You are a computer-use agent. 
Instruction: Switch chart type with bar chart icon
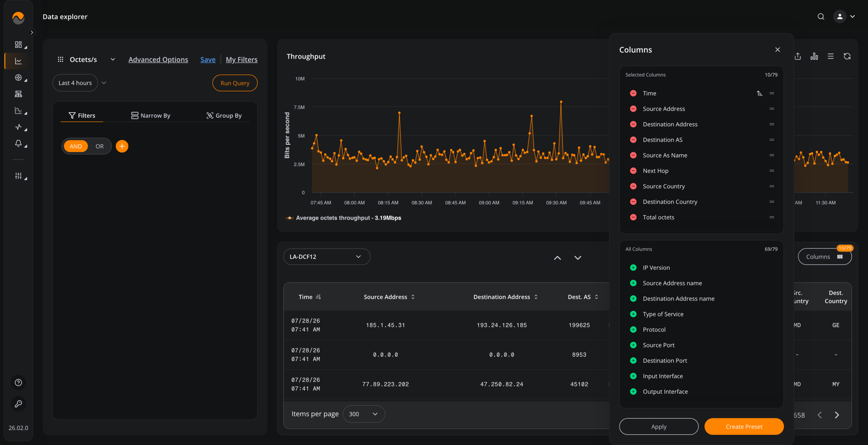[814, 56]
